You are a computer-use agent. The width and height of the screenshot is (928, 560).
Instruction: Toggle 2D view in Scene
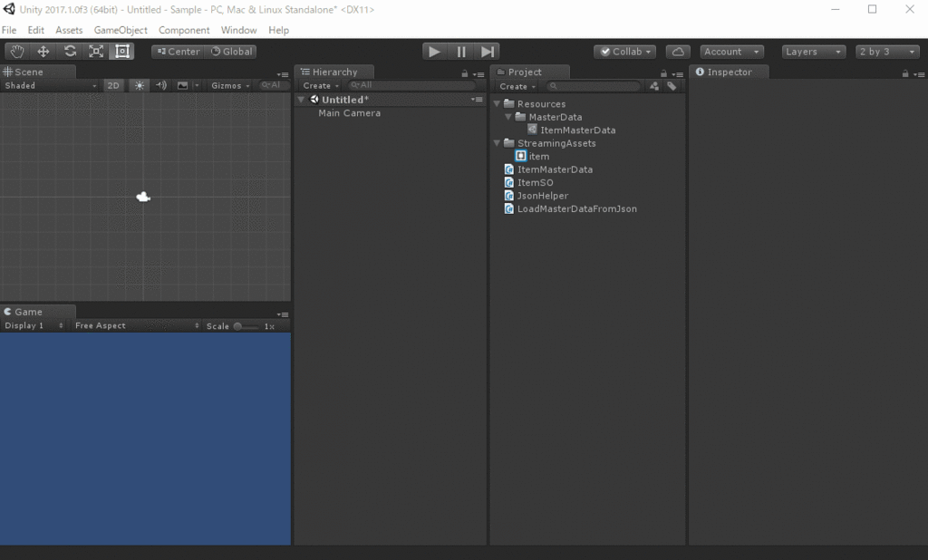click(113, 86)
